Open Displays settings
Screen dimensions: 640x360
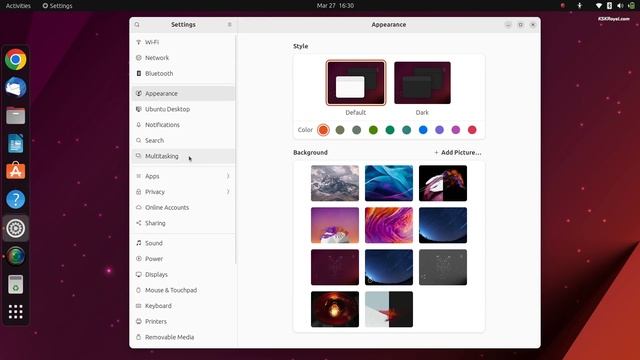pyautogui.click(x=183, y=274)
